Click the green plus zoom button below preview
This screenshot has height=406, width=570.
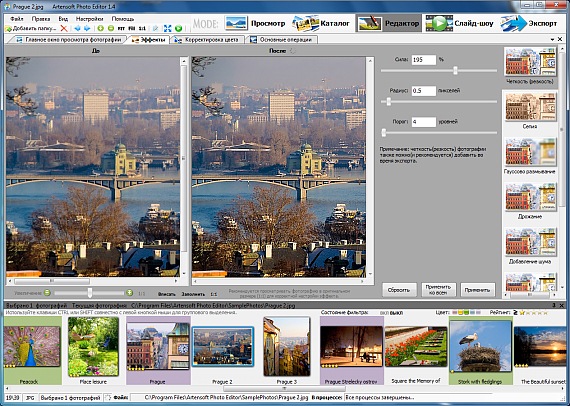(x=130, y=293)
